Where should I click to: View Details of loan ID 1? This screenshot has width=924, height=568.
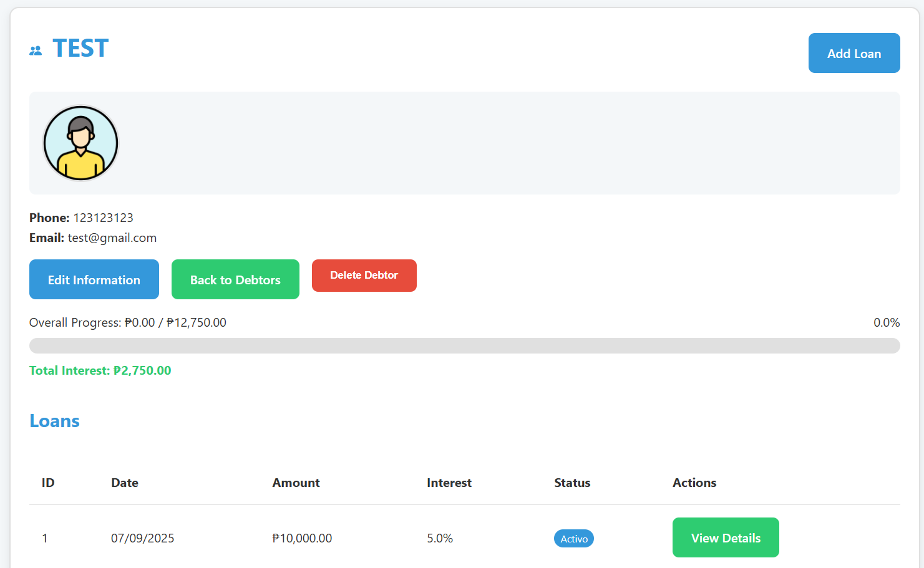(x=726, y=537)
